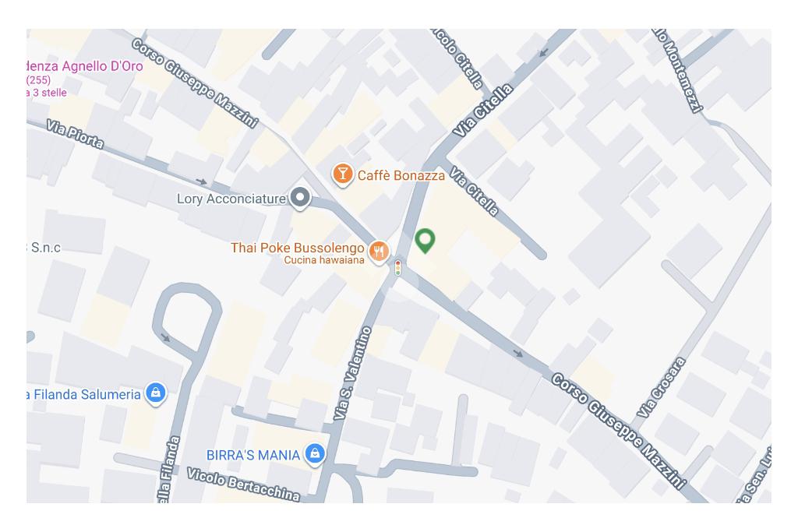Click the Filanda Salumeria shopping bag pin
This screenshot has width=798, height=532.
pos(156,393)
